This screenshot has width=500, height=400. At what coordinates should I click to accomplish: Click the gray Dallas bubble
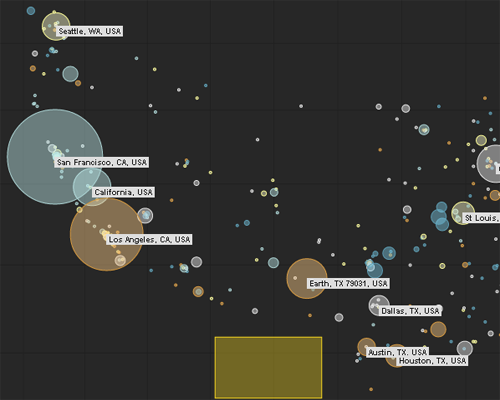click(x=379, y=305)
